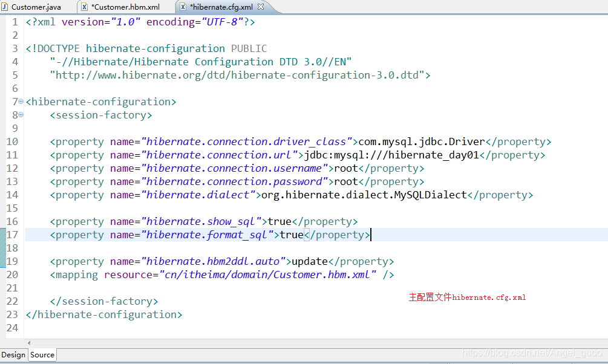Click org.hibernate.dialect.MySQLDialect value

[x=364, y=195]
